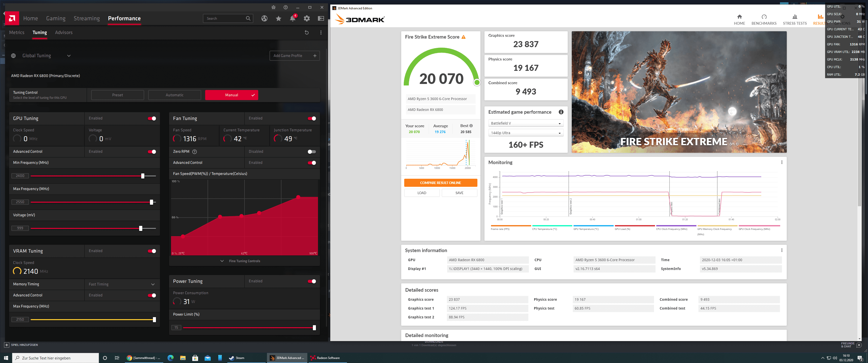
Task: Open the web browser globe icon
Action: pyautogui.click(x=264, y=18)
